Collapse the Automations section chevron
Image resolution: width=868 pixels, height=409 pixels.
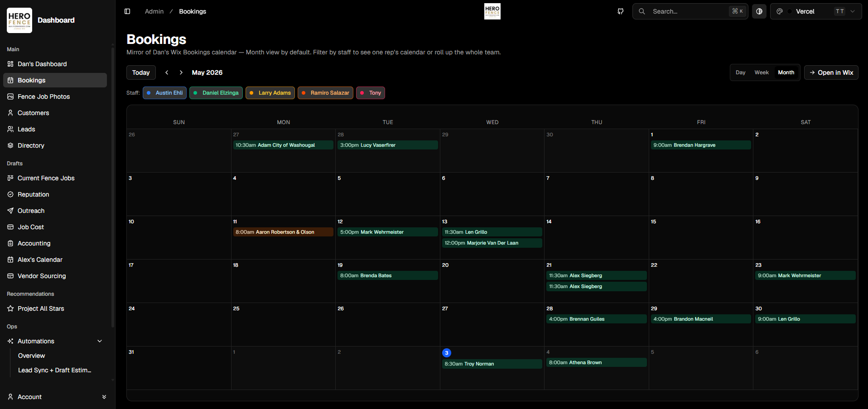point(100,341)
